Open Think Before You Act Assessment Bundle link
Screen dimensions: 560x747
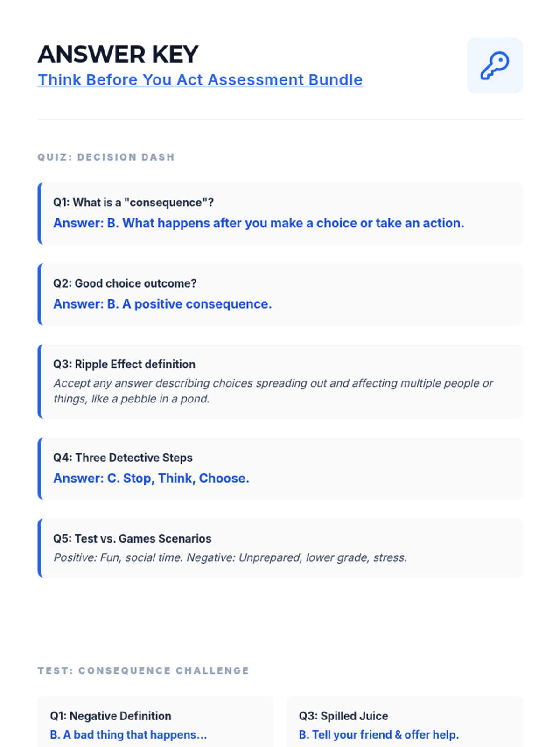200,80
